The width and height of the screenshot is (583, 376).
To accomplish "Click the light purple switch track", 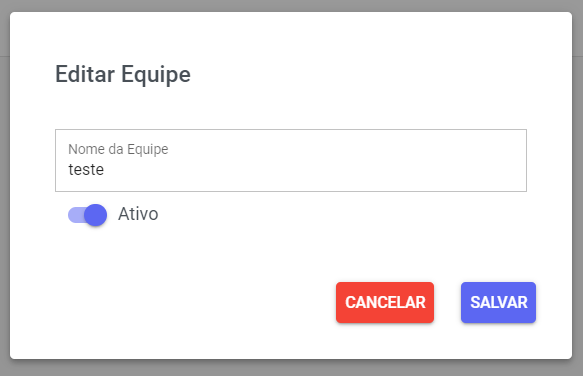I will (75, 215).
